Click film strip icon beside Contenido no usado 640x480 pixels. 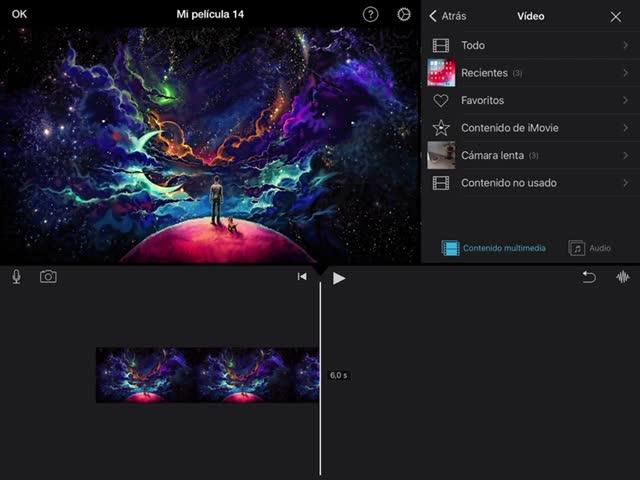[x=441, y=183]
